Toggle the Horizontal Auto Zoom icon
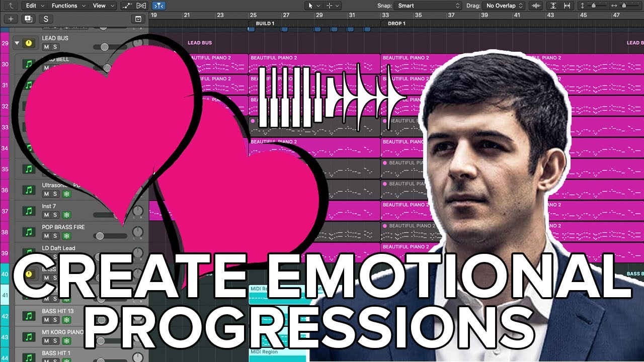Image resolution: width=644 pixels, height=362 pixels. coord(568,6)
